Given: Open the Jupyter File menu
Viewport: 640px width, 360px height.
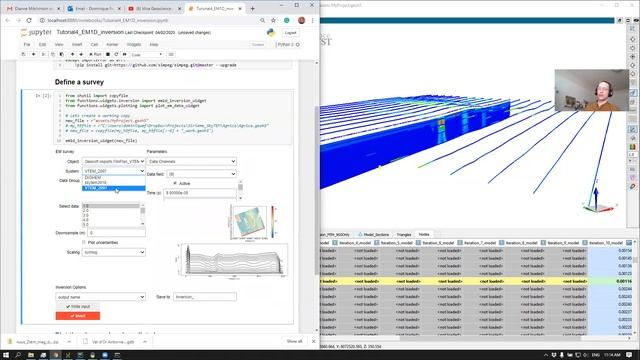Looking at the screenshot, I should (27, 44).
